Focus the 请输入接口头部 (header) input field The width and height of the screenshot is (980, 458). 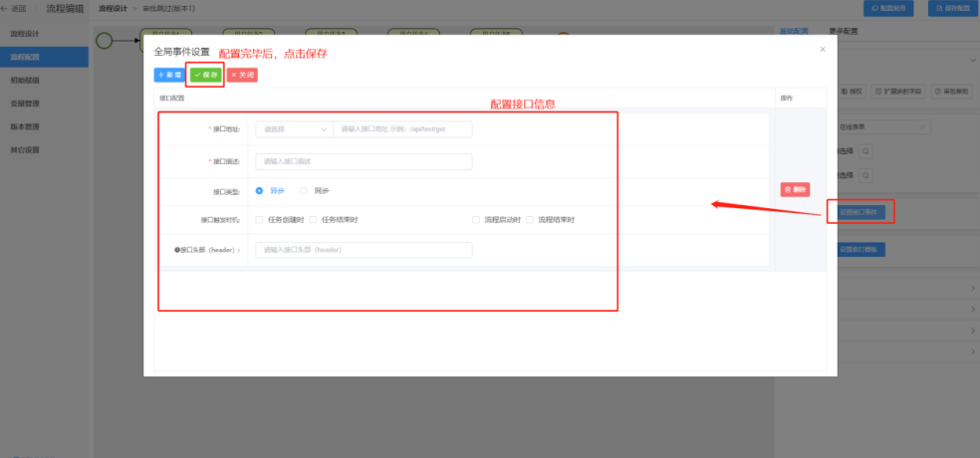(364, 250)
